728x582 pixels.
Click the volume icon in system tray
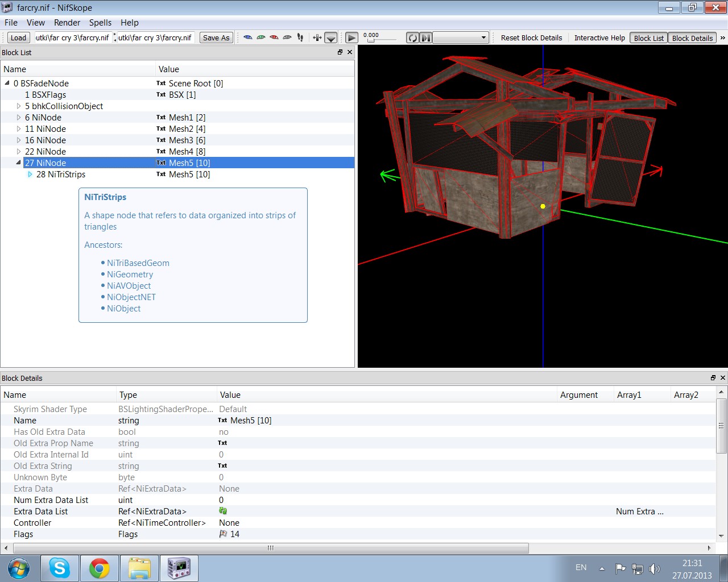655,568
